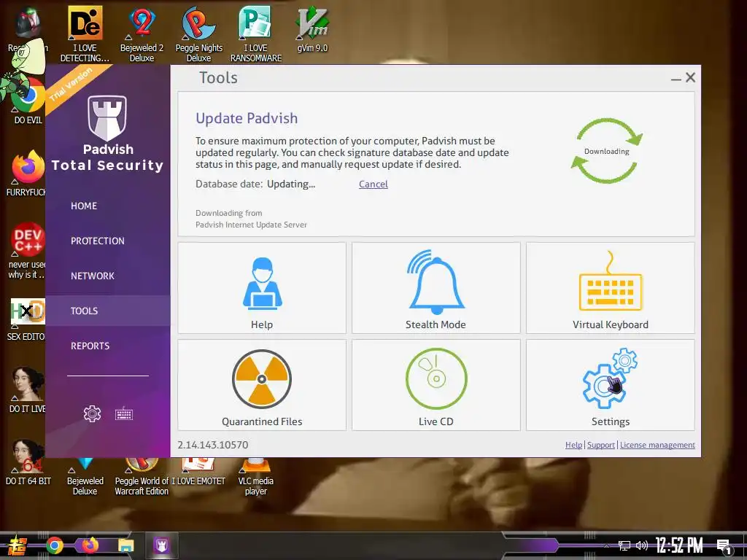The width and height of the screenshot is (747, 560).
Task: Click the green Downloading update arrows
Action: click(606, 151)
